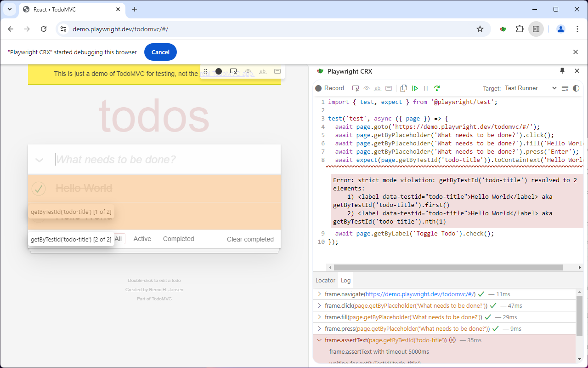588x368 pixels.
Task: Resume test execution with green play icon
Action: 415,88
